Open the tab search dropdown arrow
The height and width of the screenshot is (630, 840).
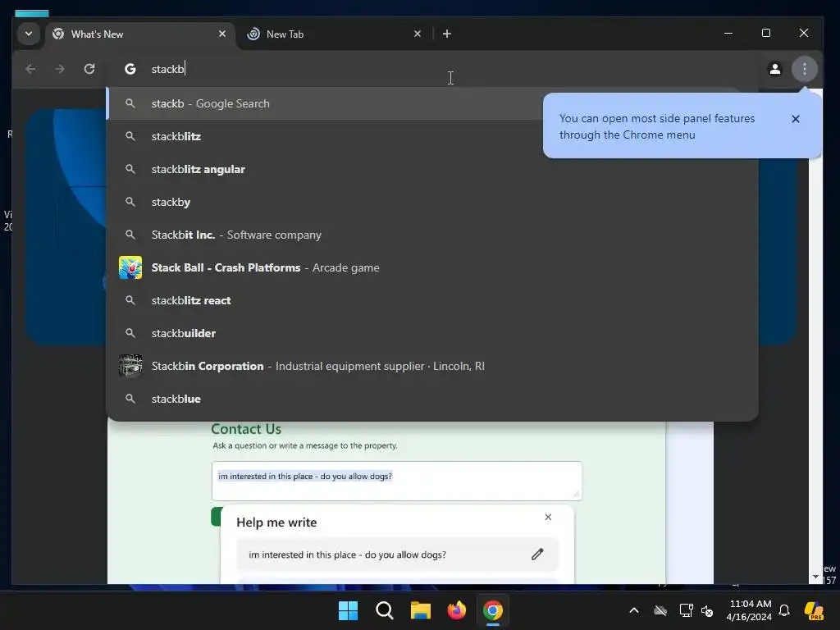click(29, 34)
